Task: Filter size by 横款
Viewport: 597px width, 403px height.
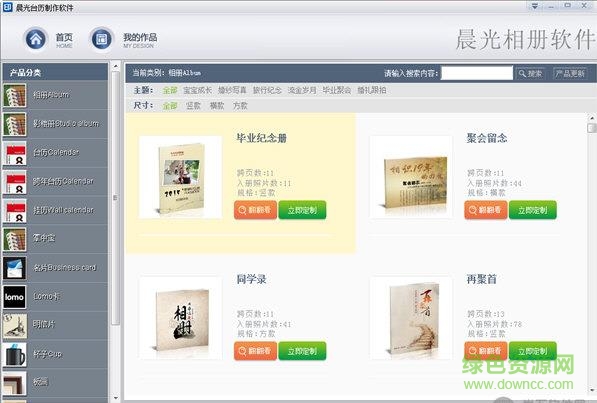Action: tap(217, 106)
